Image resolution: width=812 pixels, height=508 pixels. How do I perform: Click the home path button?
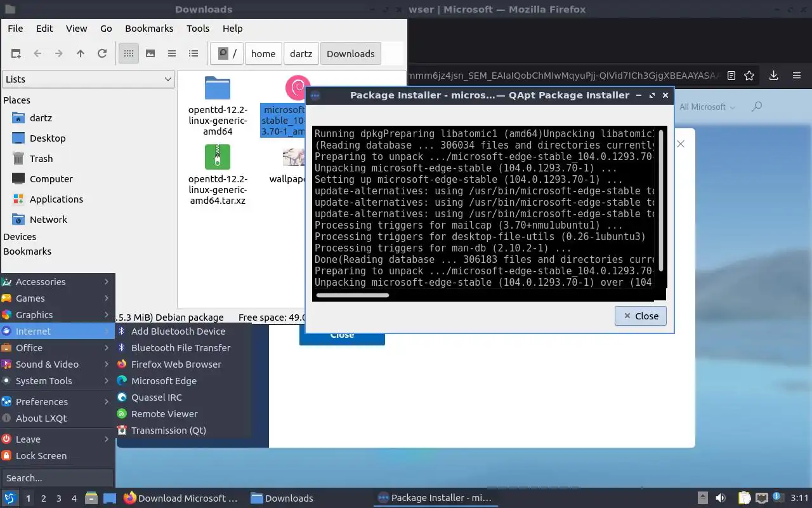tap(263, 53)
